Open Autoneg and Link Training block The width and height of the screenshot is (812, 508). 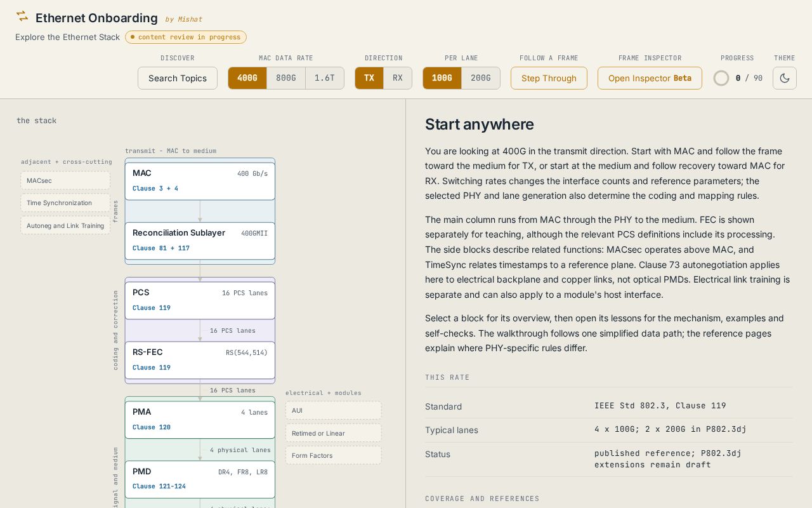coord(65,225)
